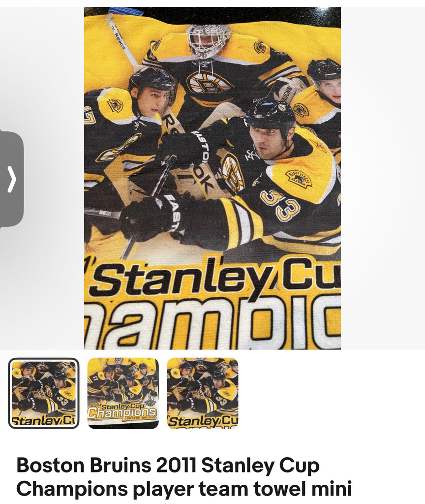Open the second thumbnail showing the full Champions towel
425x504 pixels.
[123, 393]
